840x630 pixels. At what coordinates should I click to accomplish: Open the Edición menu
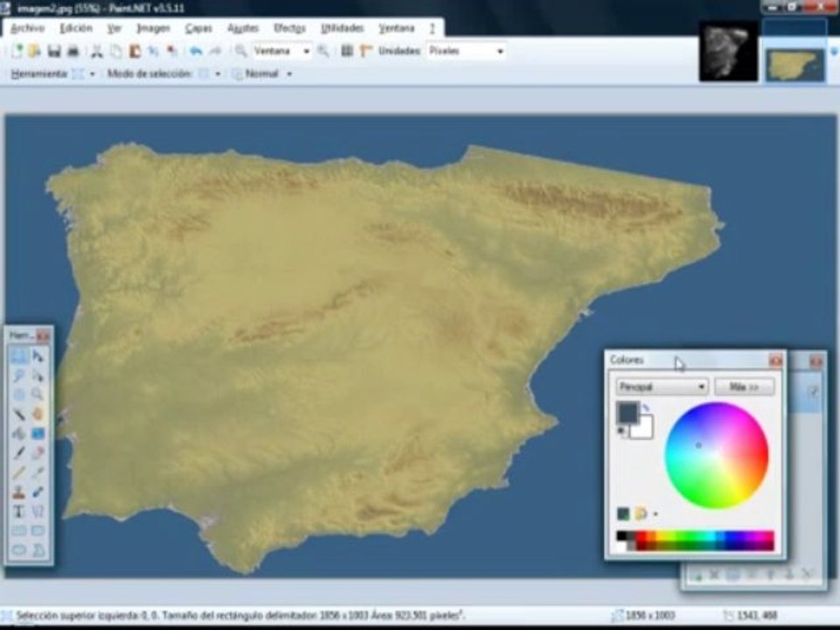point(75,28)
